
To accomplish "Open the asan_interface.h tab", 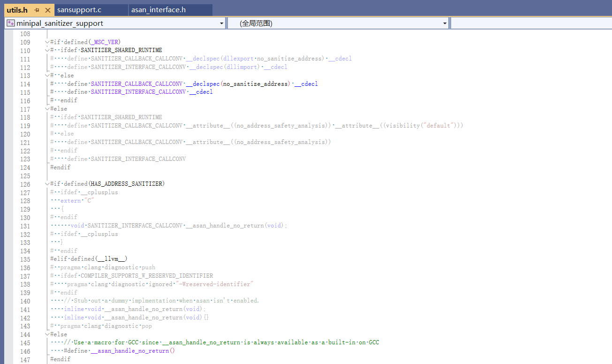I will [159, 9].
